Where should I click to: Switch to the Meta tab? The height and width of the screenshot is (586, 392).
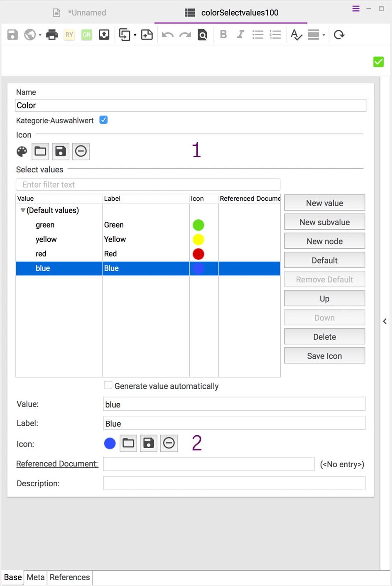click(35, 577)
